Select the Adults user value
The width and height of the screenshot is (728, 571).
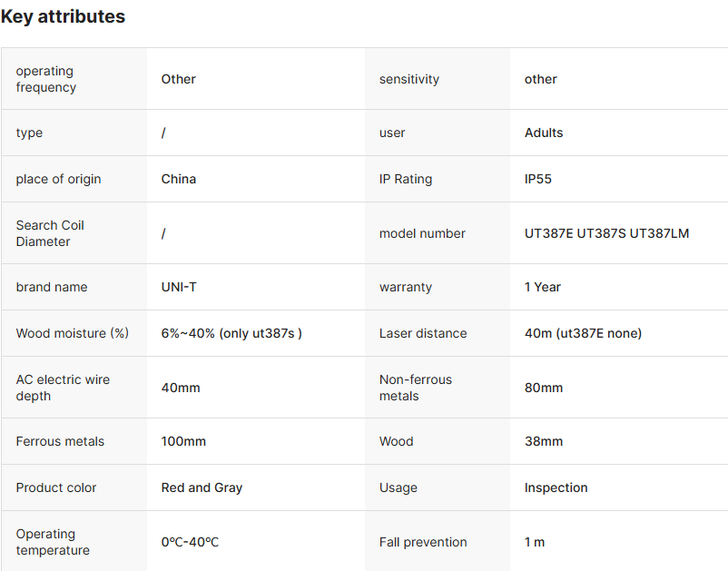(x=544, y=133)
